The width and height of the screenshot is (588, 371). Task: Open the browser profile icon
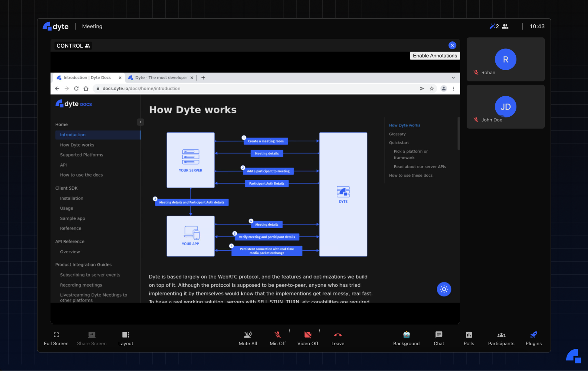coord(444,89)
